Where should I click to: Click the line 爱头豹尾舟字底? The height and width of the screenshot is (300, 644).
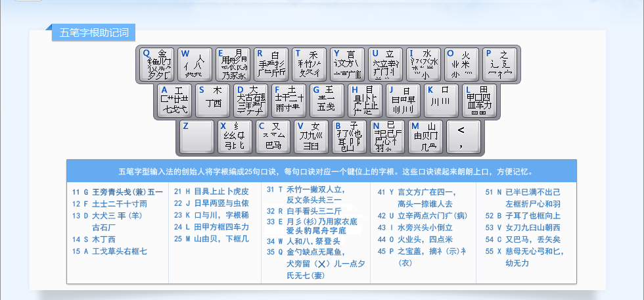click(x=316, y=230)
